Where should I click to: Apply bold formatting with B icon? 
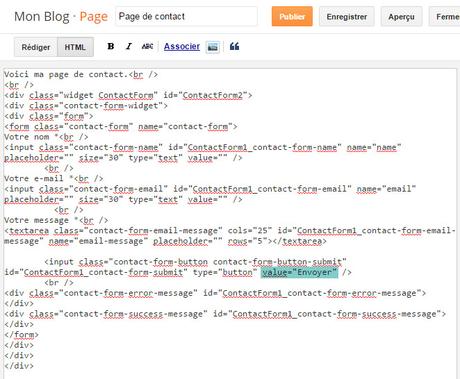(x=111, y=46)
